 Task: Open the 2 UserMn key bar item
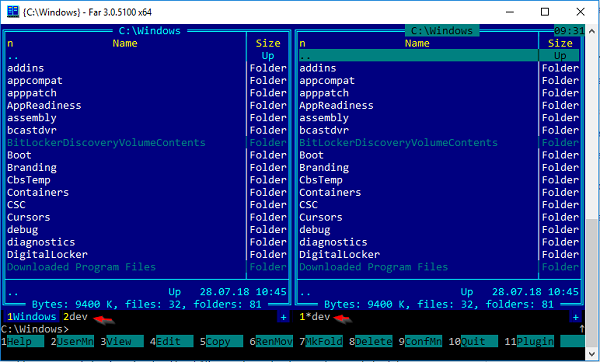coord(72,341)
